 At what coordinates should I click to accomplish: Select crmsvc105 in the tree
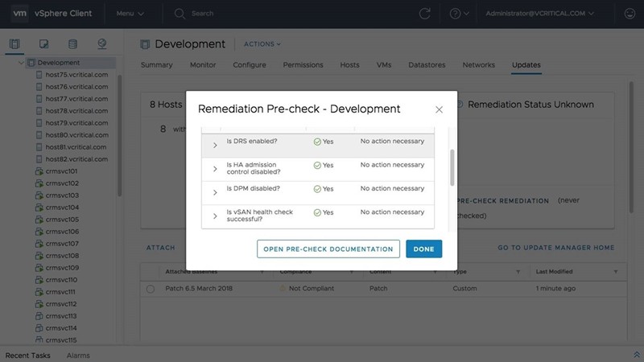62,220
